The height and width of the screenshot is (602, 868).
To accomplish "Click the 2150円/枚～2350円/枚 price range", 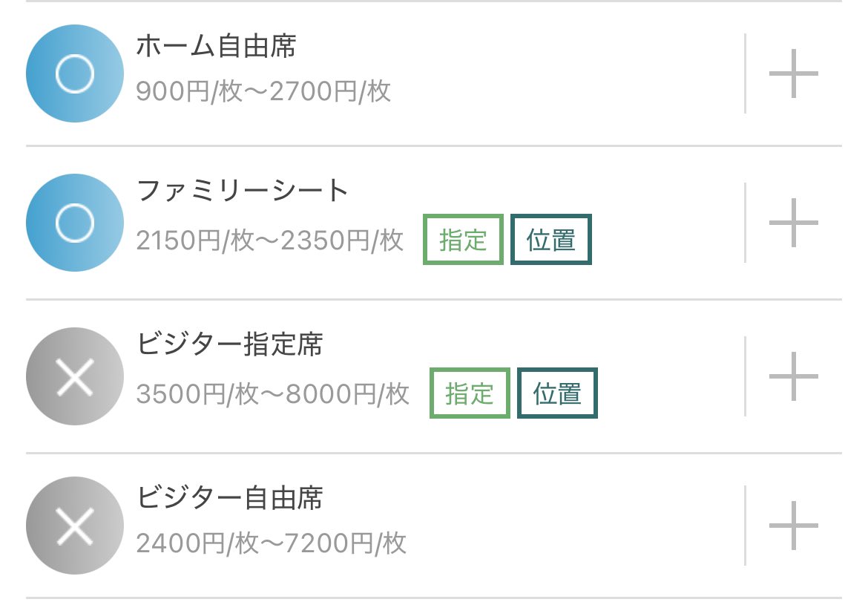I will pyautogui.click(x=270, y=241).
